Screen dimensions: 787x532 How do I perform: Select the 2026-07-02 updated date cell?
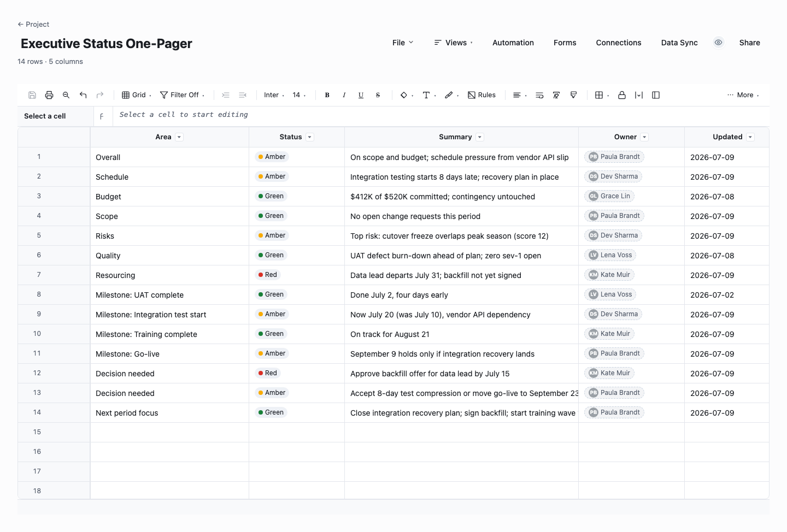727,295
